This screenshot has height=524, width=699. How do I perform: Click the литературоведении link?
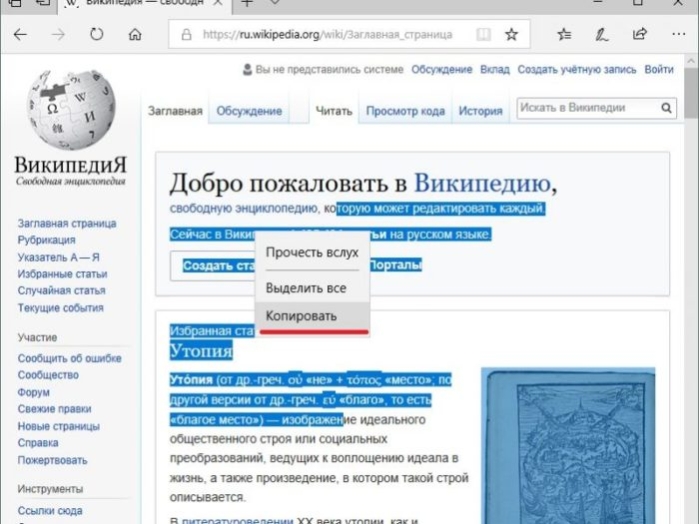pyautogui.click(x=237, y=520)
